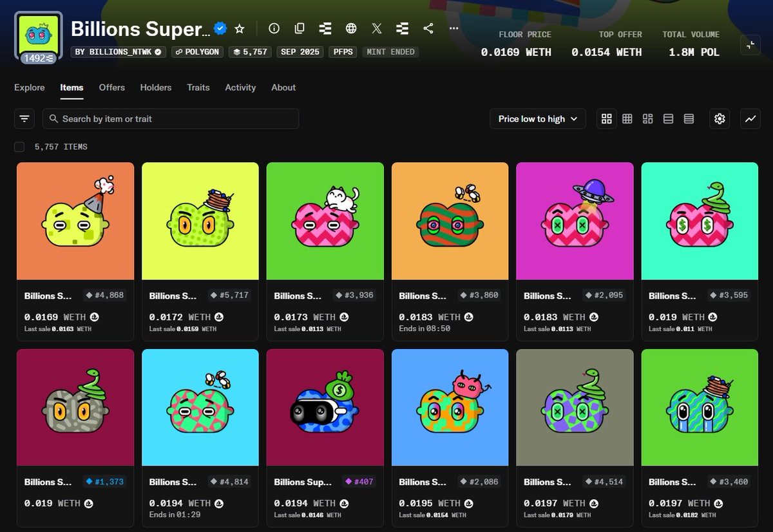
Task: Click the 5,757 supply badge
Action: [x=250, y=52]
